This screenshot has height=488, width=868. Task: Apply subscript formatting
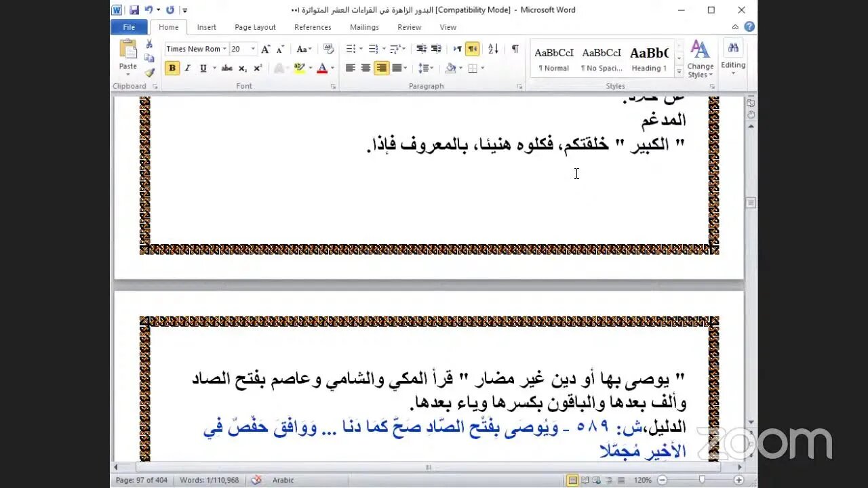243,68
